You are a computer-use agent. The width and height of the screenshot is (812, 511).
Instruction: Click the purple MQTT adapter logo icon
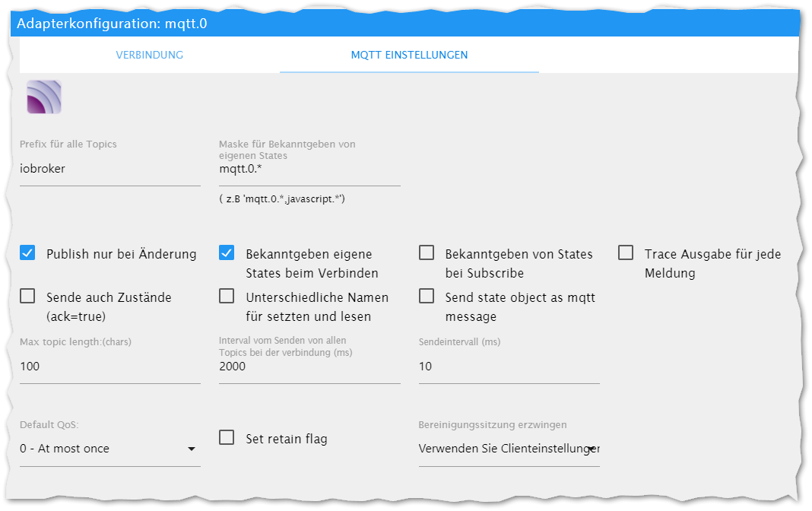point(44,97)
